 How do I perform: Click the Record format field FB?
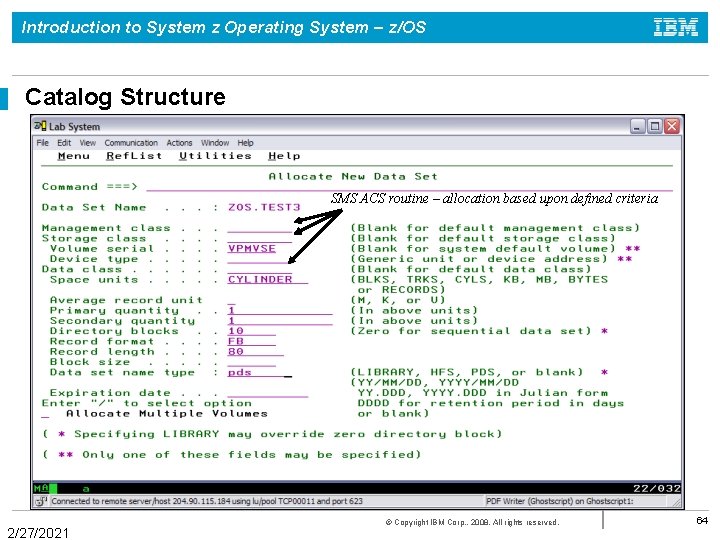pos(252,341)
